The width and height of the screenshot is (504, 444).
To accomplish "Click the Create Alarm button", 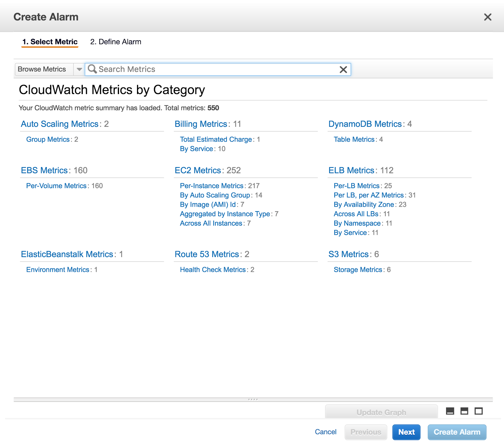I will [457, 432].
